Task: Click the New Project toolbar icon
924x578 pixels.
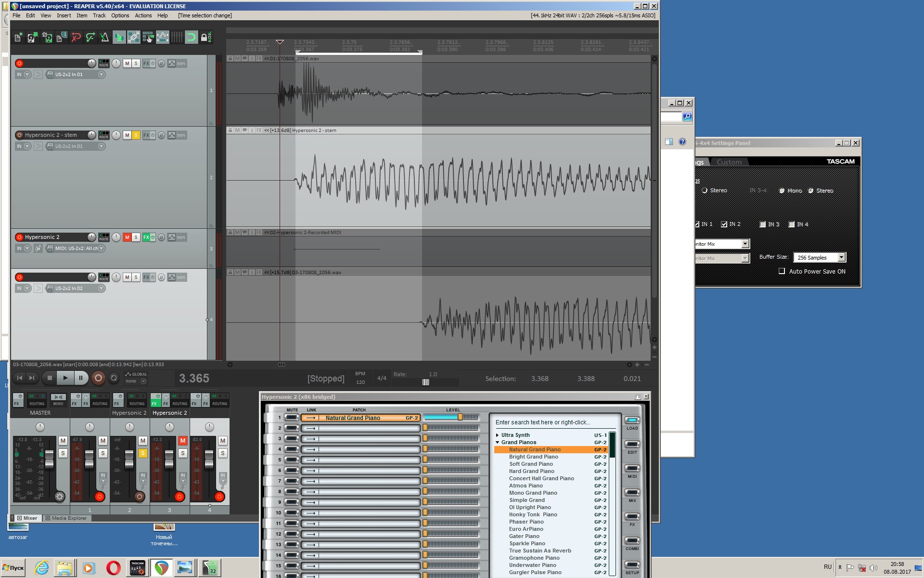Action: (x=18, y=37)
